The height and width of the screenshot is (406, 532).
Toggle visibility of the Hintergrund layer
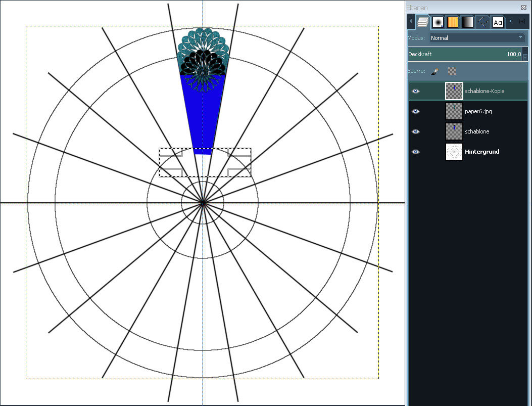tap(416, 152)
